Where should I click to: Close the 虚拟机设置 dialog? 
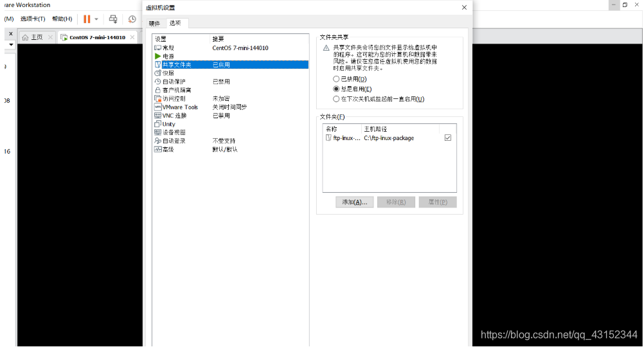pos(464,8)
